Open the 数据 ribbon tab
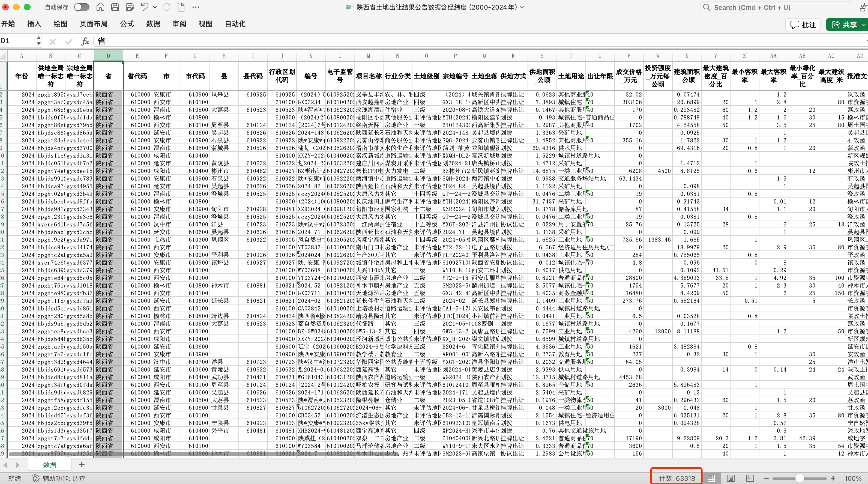The height and width of the screenshot is (484, 868). pos(153,24)
